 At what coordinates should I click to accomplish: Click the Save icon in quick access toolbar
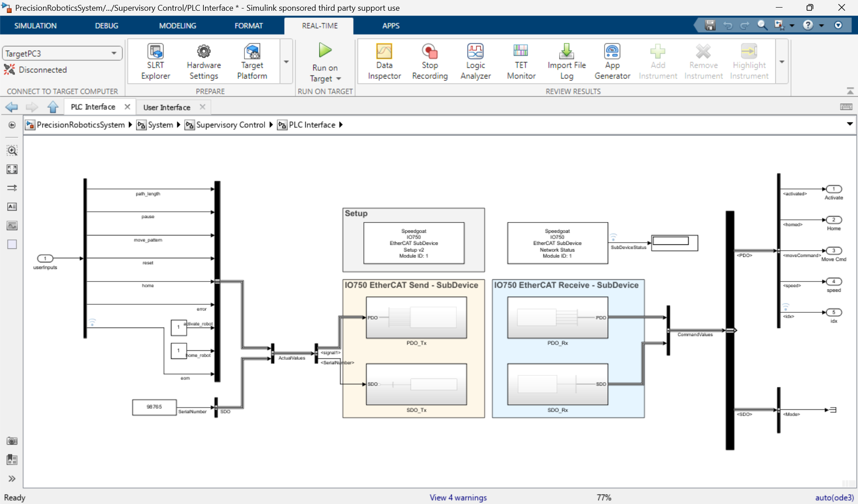point(710,25)
